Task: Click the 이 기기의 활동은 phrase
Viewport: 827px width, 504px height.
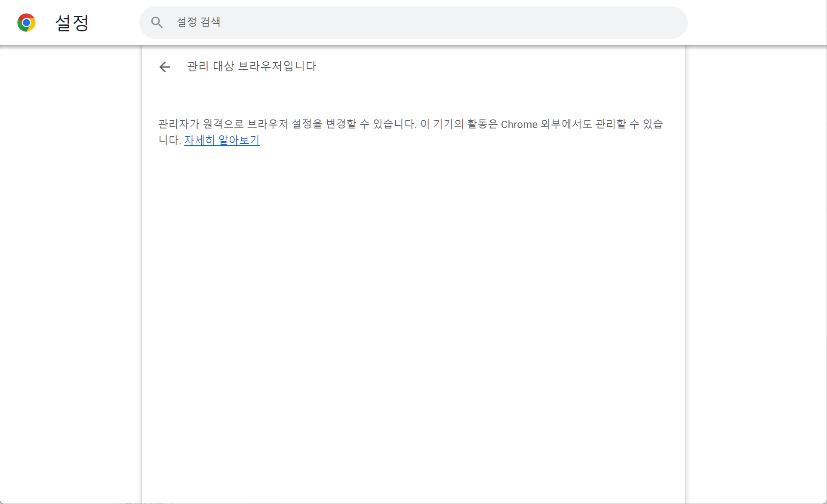Action: 458,124
